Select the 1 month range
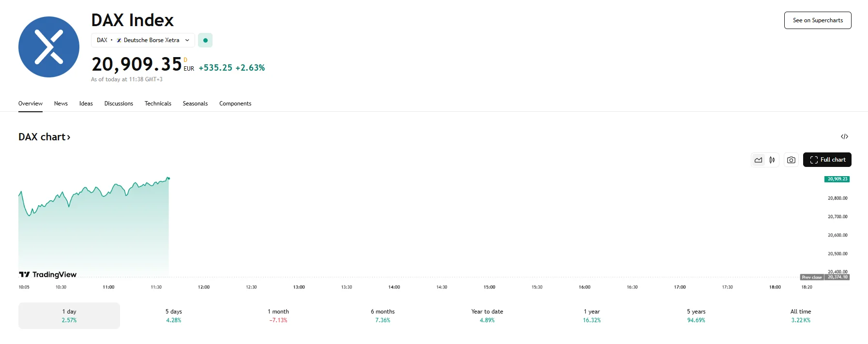Image resolution: width=868 pixels, height=344 pixels. coord(278,315)
